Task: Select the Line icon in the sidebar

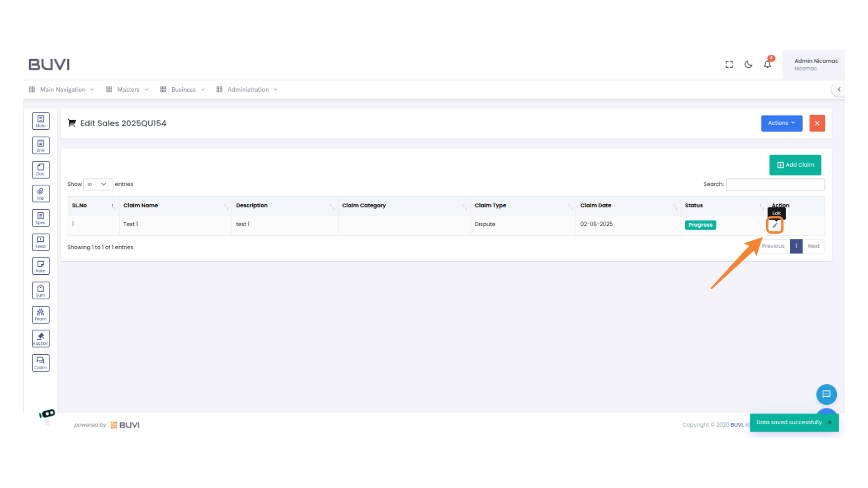Action: click(x=41, y=145)
